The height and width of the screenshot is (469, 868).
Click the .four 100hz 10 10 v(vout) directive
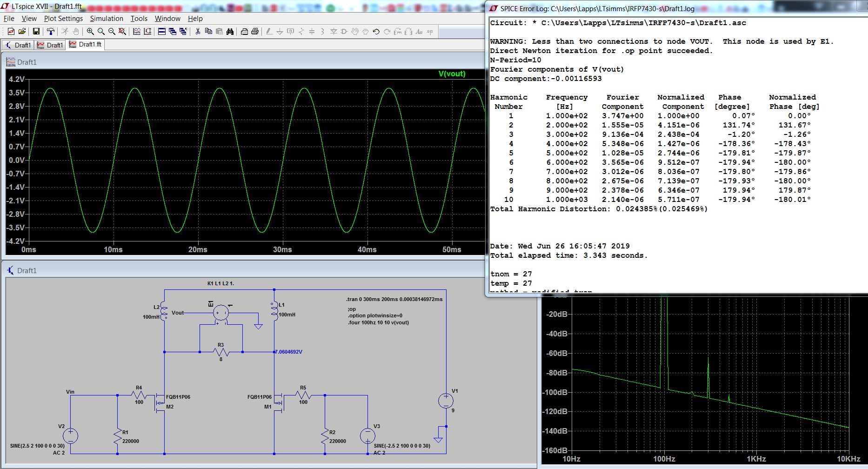point(378,322)
